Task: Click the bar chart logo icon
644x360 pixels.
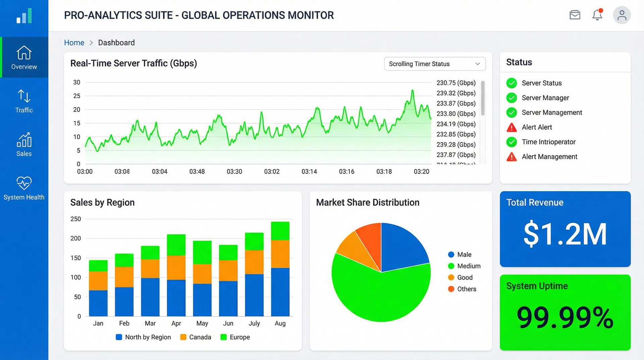Action: point(24,16)
